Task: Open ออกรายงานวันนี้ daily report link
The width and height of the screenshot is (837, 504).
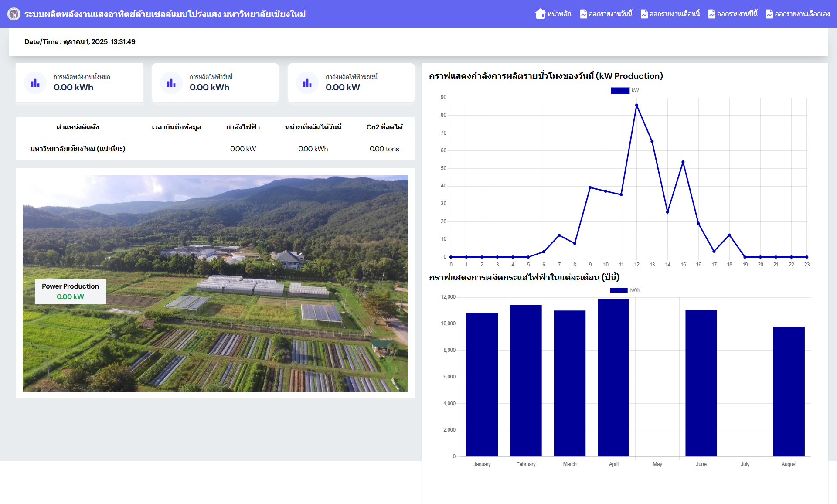Action: (x=610, y=14)
